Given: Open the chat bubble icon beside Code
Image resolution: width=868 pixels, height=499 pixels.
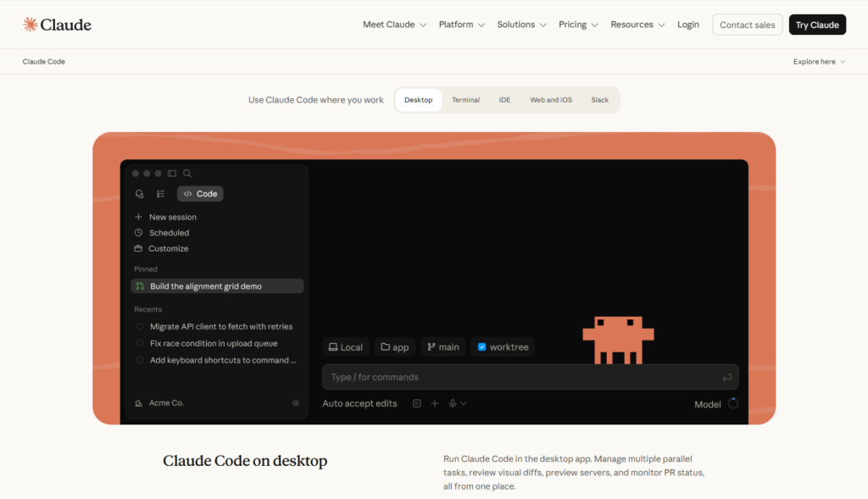Looking at the screenshot, I should pos(139,194).
